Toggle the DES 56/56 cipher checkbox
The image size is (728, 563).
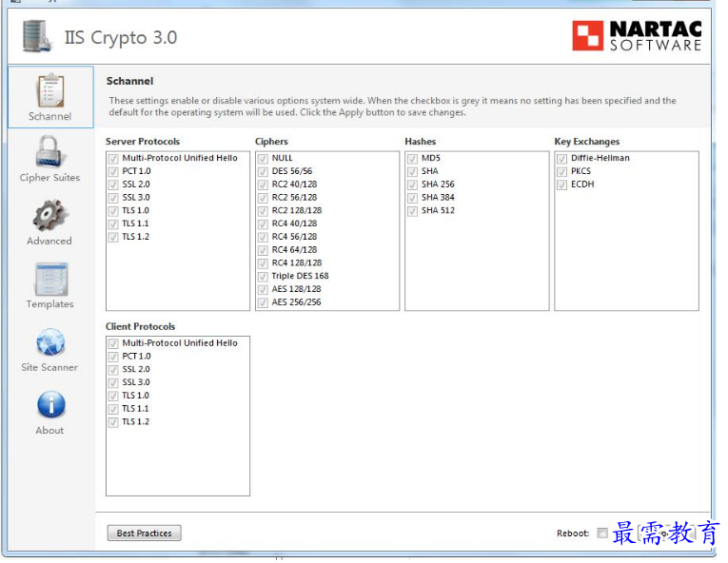263,171
